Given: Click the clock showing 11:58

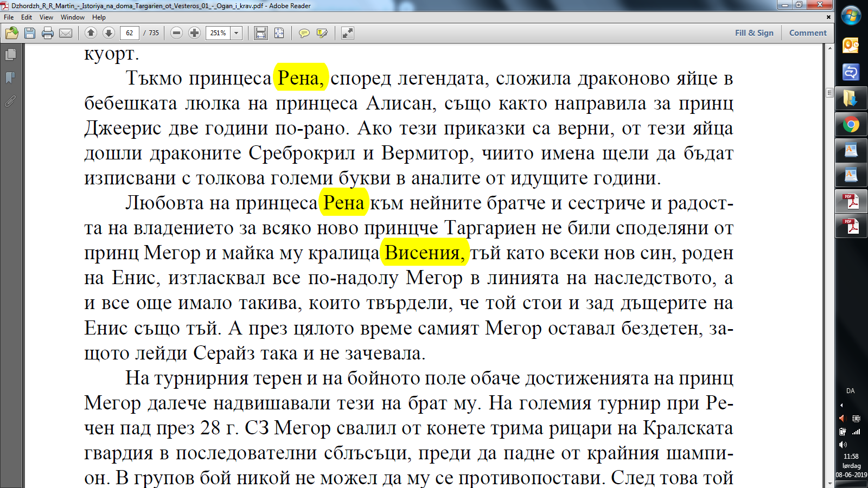Looking at the screenshot, I should [851, 456].
